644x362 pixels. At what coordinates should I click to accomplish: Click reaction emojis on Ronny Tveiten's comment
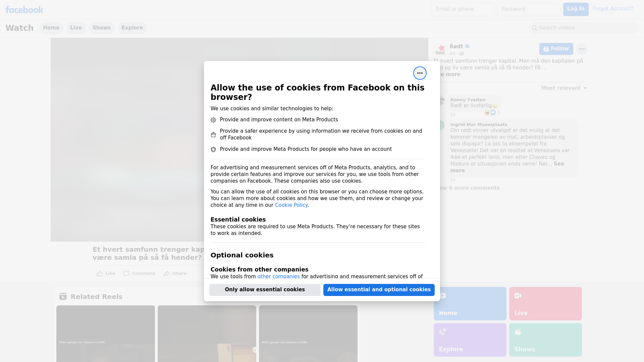[x=490, y=112]
